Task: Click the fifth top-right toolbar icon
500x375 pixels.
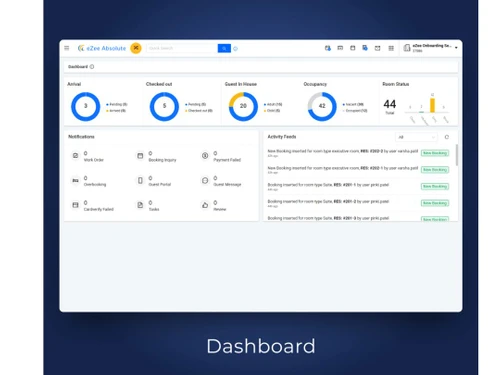Action: [x=377, y=48]
